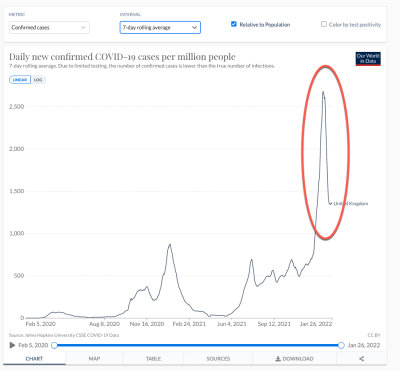Click the timeline start handle at Feb 5, 2020

[54, 345]
